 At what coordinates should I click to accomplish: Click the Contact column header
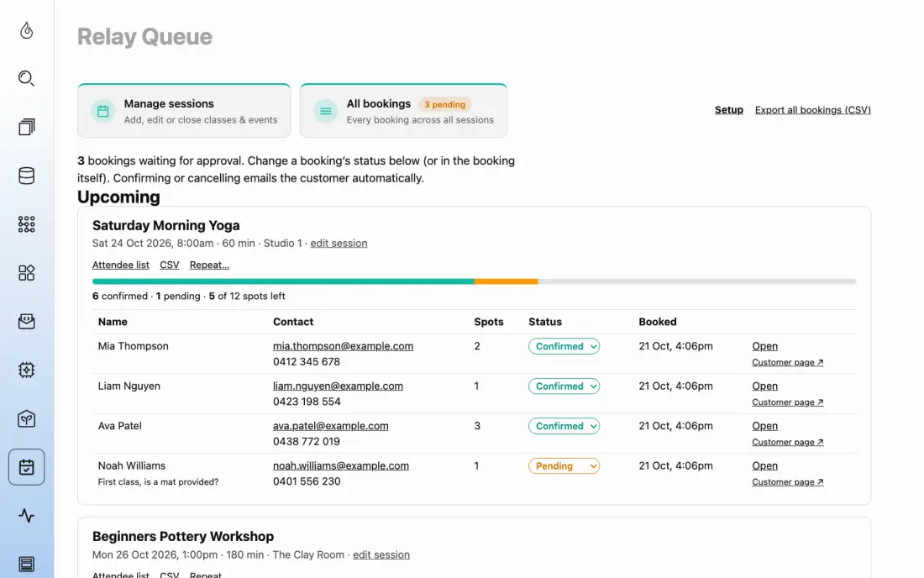(x=293, y=322)
